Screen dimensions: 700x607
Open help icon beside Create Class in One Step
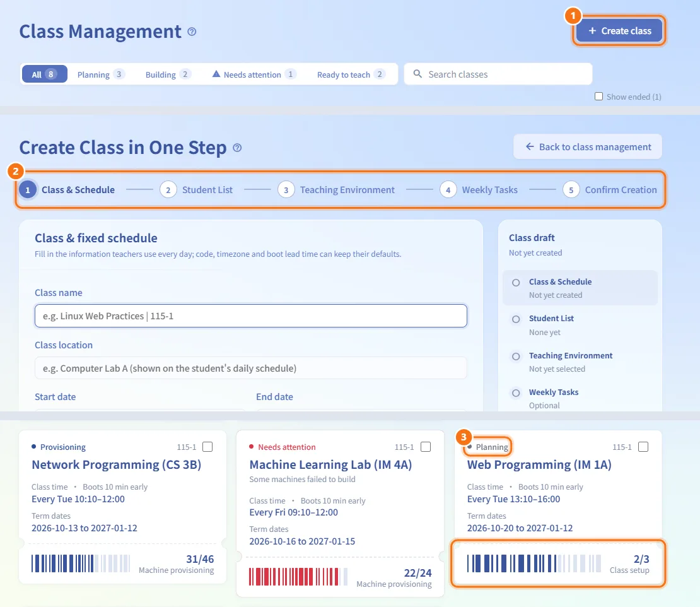[238, 148]
